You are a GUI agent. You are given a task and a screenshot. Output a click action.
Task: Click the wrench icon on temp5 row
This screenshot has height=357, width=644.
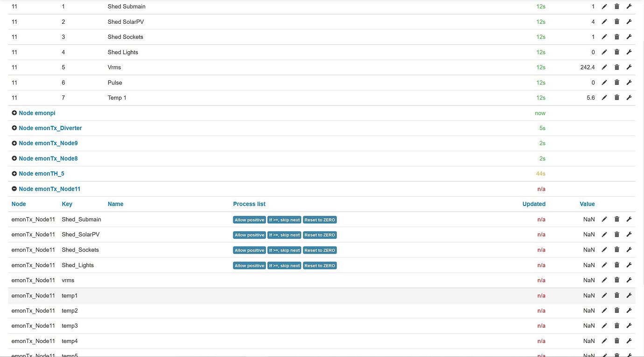629,355
